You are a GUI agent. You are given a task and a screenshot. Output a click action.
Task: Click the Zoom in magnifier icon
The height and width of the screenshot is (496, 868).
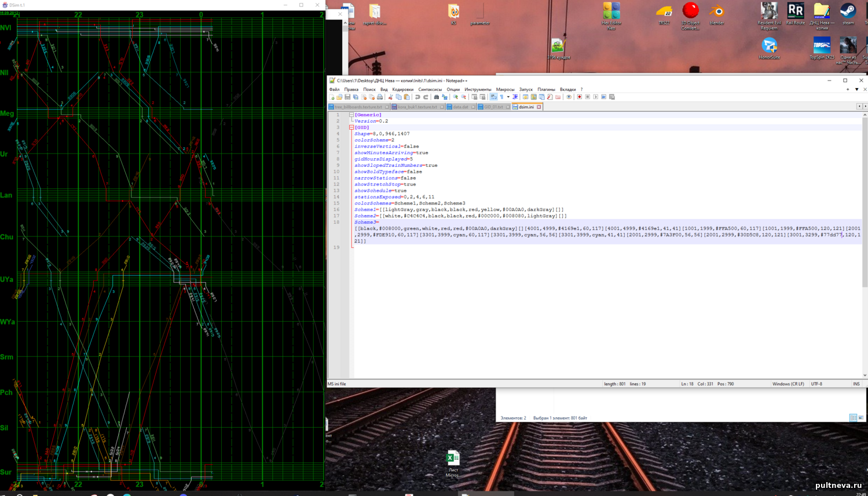point(455,97)
